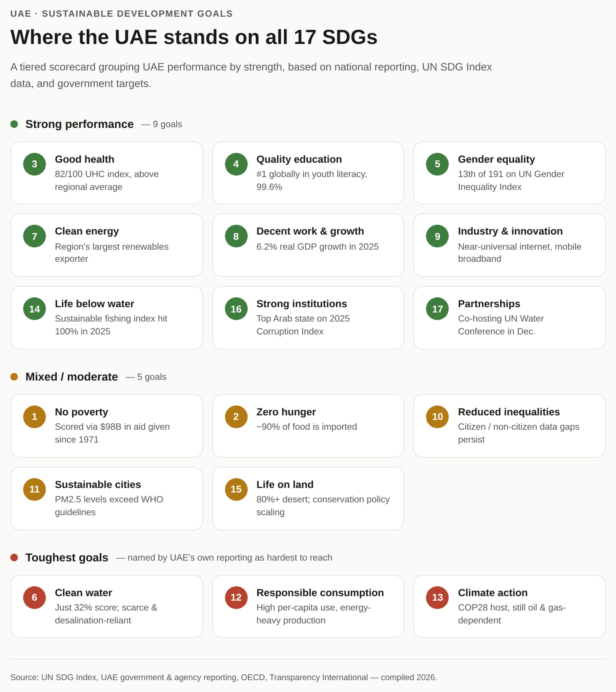
Task: Click the Gender equality card heading
Action: [x=496, y=159]
